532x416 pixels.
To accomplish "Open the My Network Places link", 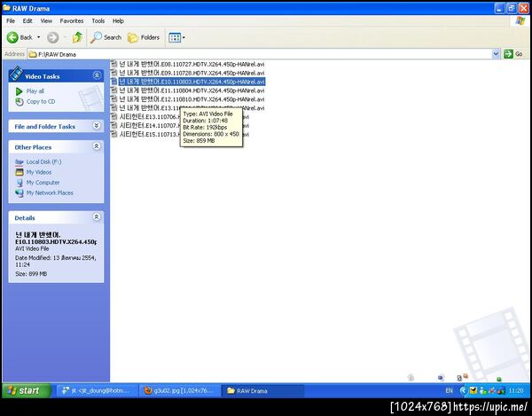I will pos(50,192).
